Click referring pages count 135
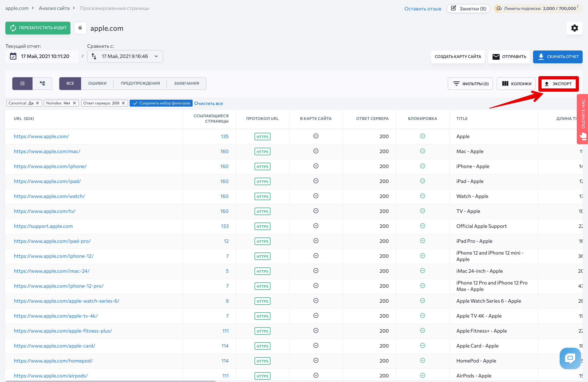Viewport: 588px width, 382px height. 225,137
